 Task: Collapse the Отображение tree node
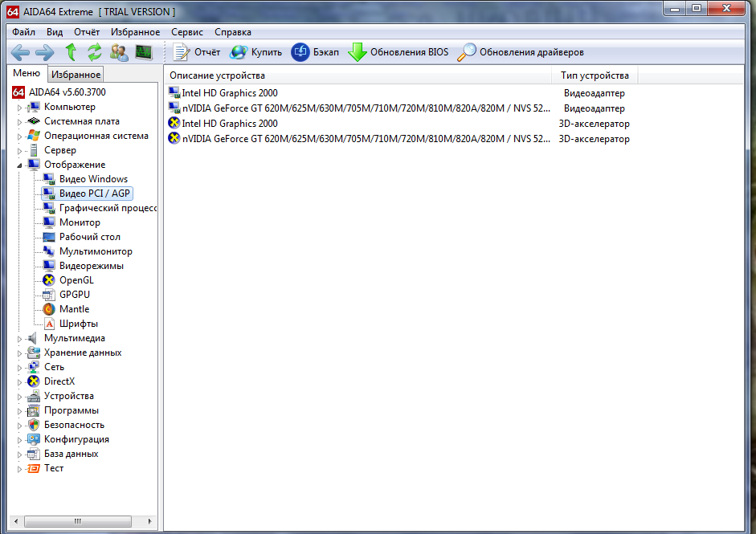click(20, 165)
